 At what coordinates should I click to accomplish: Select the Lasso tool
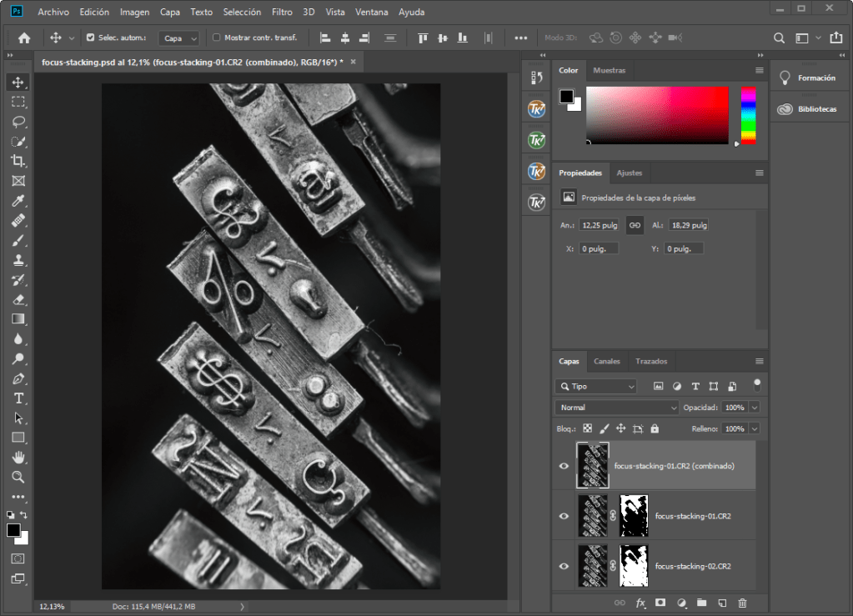[x=18, y=122]
